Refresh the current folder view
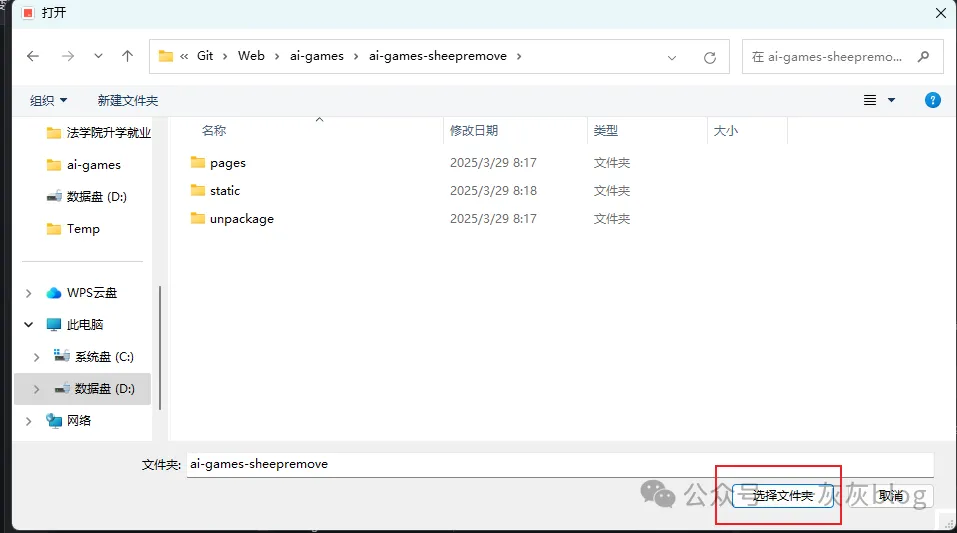Image resolution: width=957 pixels, height=533 pixels. [710, 57]
